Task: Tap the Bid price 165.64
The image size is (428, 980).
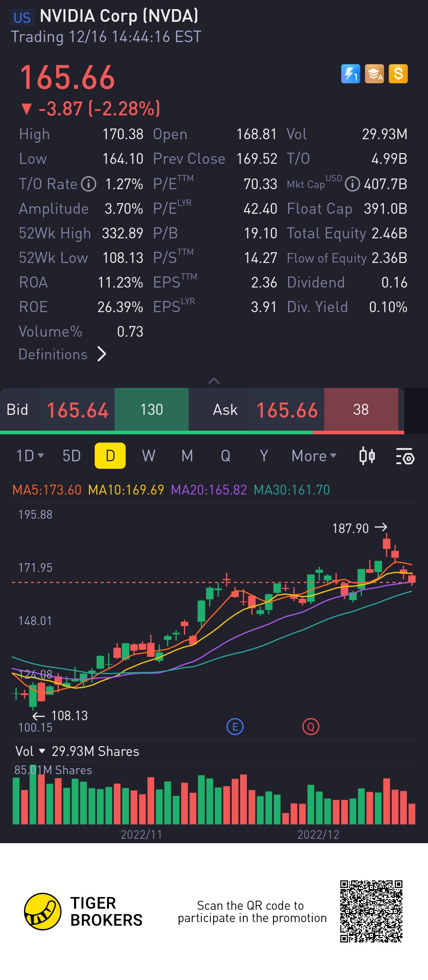Action: point(78,410)
